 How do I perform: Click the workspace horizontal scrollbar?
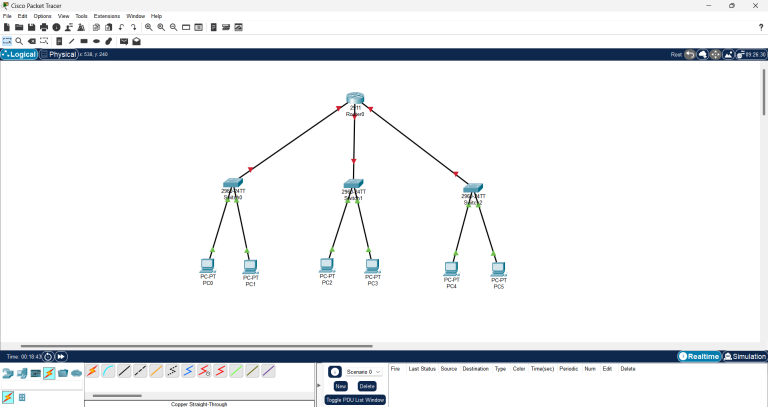pyautogui.click(x=196, y=346)
